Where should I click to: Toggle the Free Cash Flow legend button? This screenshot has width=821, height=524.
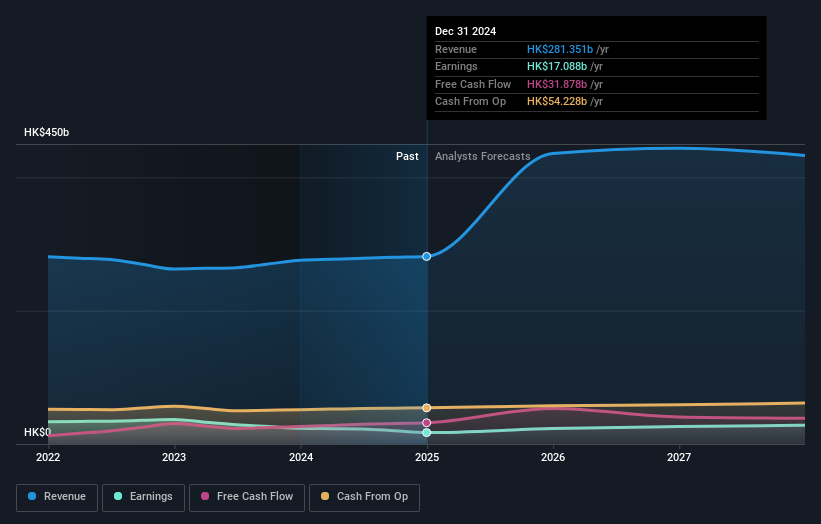247,497
